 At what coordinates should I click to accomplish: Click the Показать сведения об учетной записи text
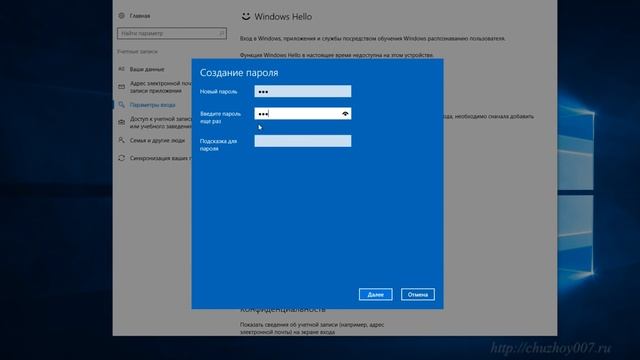[x=312, y=329]
